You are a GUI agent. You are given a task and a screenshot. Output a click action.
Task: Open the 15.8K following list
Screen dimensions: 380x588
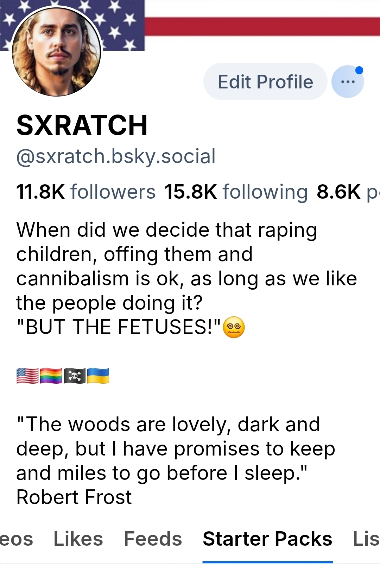(236, 192)
